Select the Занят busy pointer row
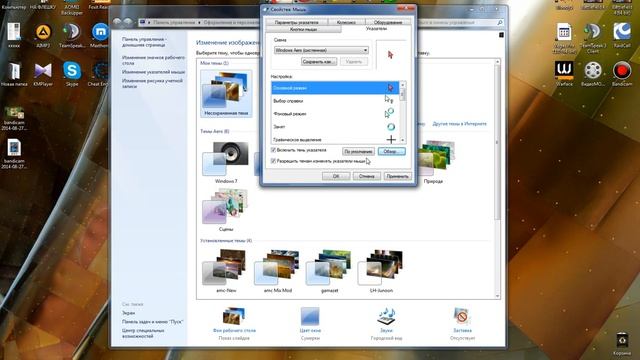The image size is (640, 360). click(335, 127)
